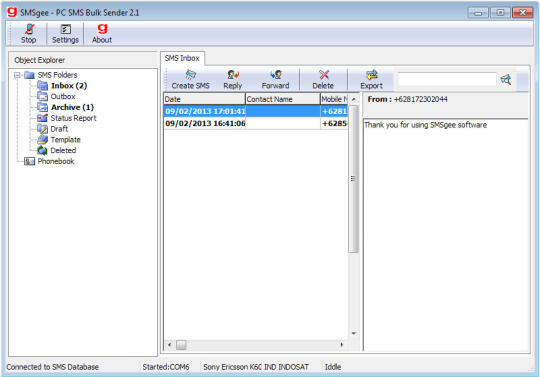This screenshot has width=540, height=377.
Task: Minimize the SMSgee window
Action: [478, 13]
